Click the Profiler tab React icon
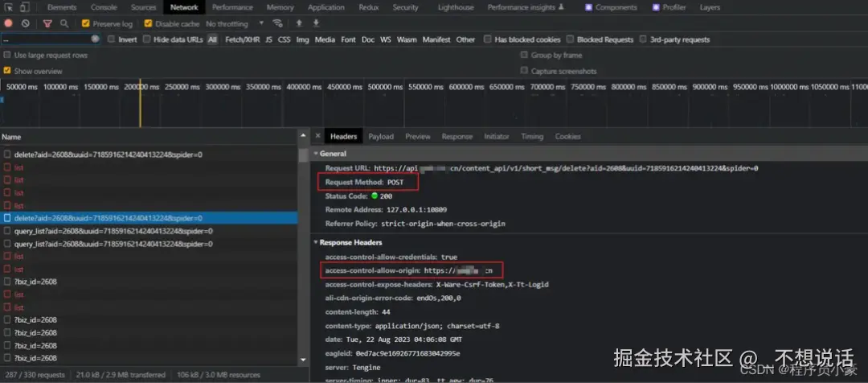868x383 pixels. pos(656,8)
